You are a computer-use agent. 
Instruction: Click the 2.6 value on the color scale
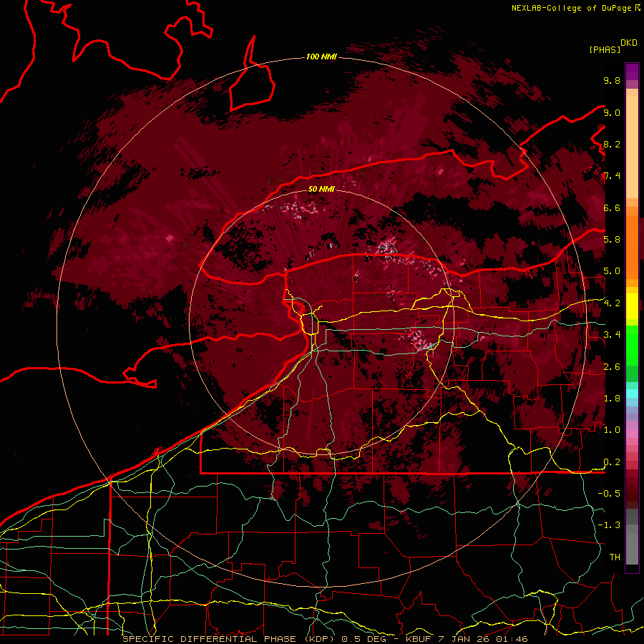click(x=612, y=367)
